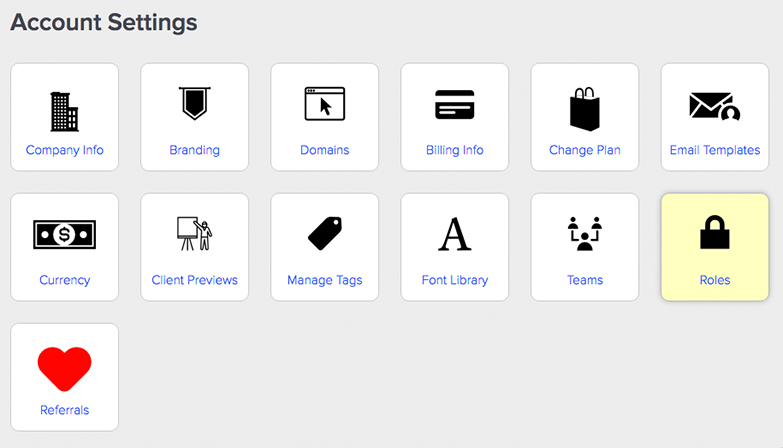
Task: Open the Client Previews presenter icon
Action: coord(195,233)
